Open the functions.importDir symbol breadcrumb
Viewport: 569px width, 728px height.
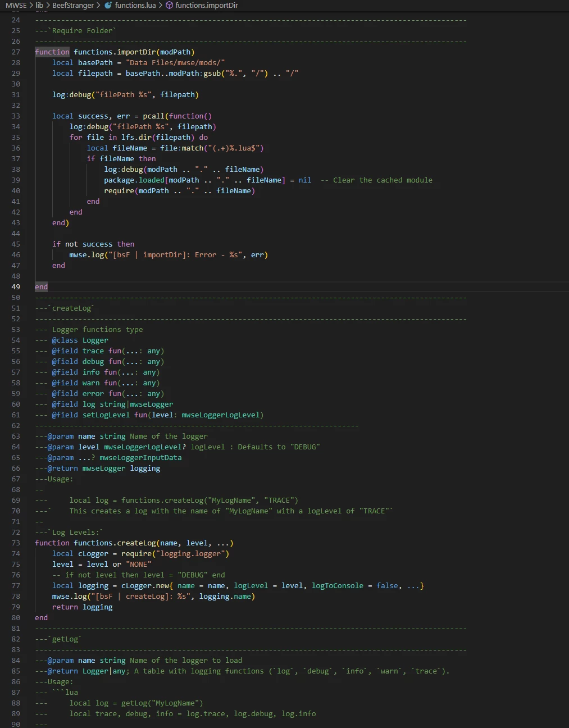point(207,5)
